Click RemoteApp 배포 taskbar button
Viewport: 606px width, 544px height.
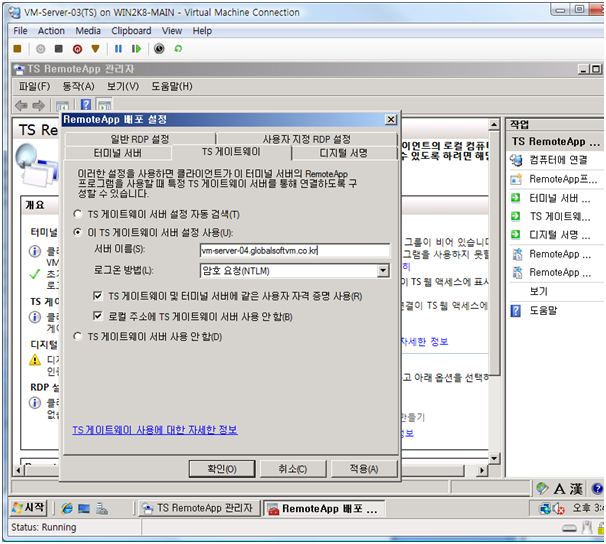[x=324, y=508]
